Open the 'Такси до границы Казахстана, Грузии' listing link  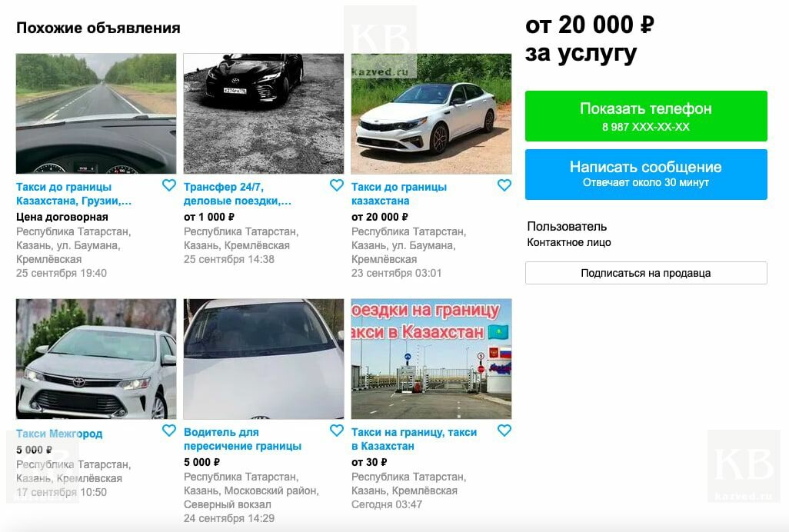click(x=74, y=194)
